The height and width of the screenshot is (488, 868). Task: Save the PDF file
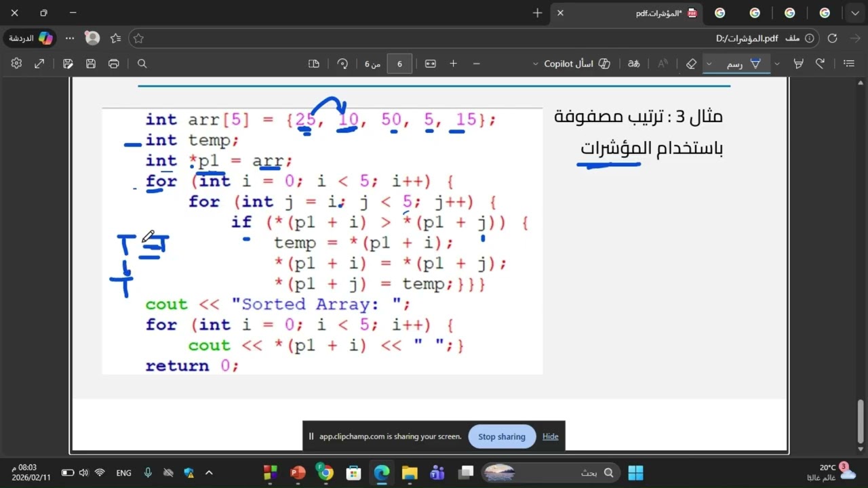[91, 64]
